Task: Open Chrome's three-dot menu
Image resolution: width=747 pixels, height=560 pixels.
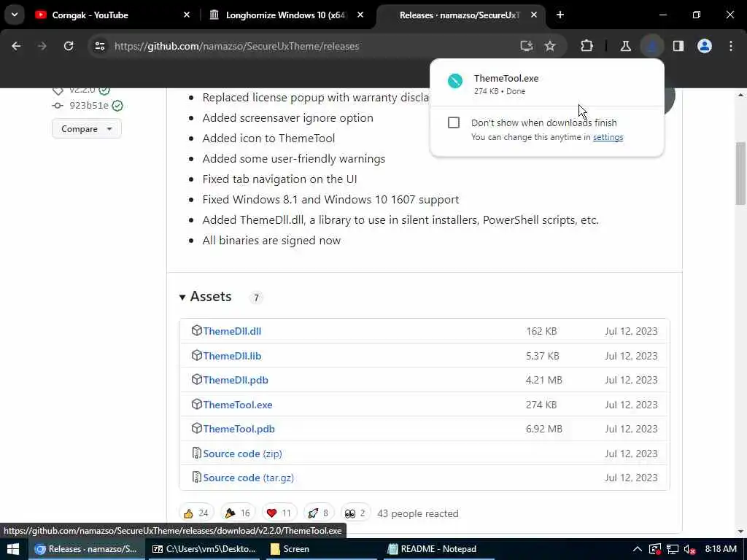Action: pos(731,46)
